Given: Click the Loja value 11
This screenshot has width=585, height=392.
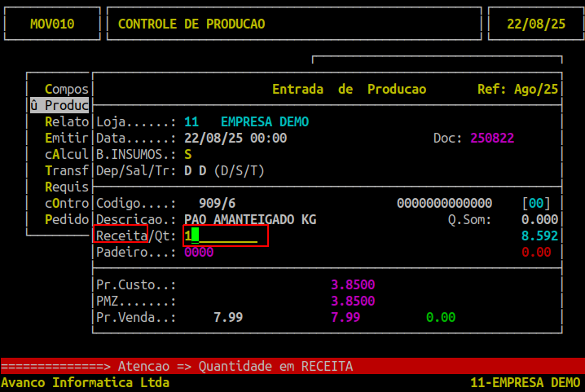Looking at the screenshot, I should (191, 121).
